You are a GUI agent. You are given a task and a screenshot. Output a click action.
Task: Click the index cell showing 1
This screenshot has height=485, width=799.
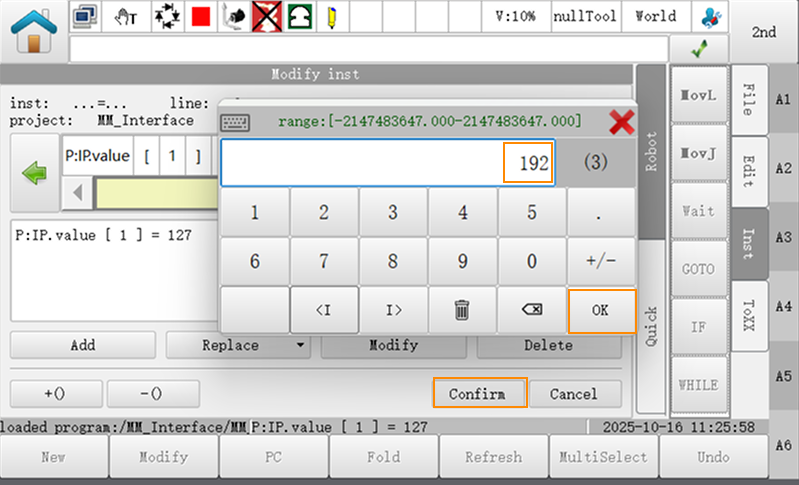172,156
